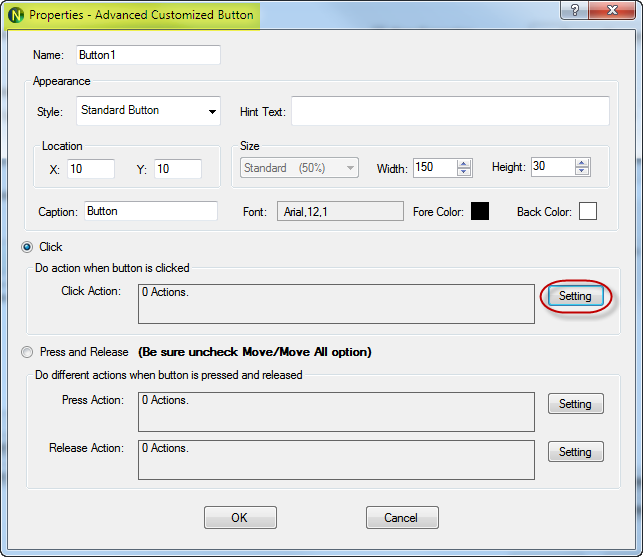
Task: Click the Caption field containing Button
Action: [x=151, y=211]
